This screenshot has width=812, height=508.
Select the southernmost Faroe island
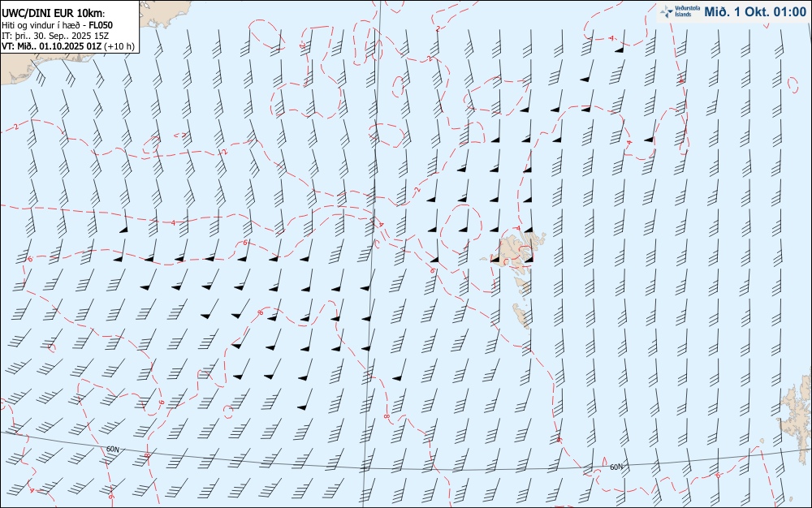[521, 316]
